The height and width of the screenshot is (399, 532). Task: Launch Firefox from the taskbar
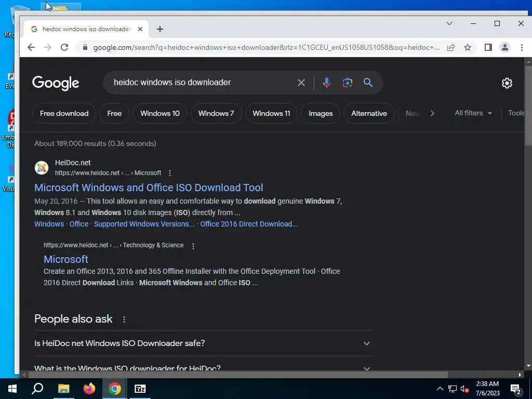(x=89, y=389)
